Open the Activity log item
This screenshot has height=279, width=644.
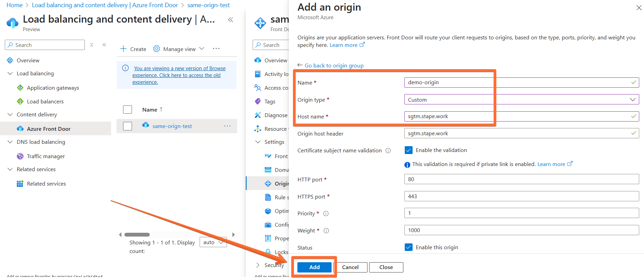pyautogui.click(x=271, y=74)
